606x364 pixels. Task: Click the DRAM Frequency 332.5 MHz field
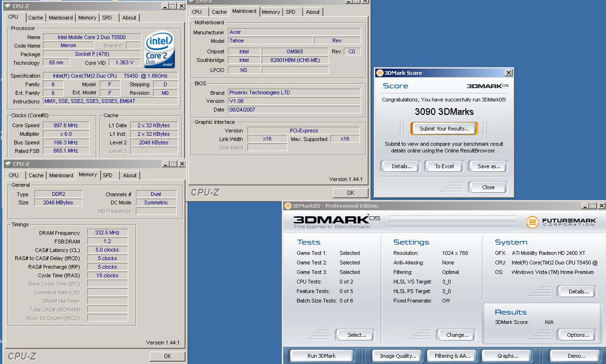coord(107,233)
